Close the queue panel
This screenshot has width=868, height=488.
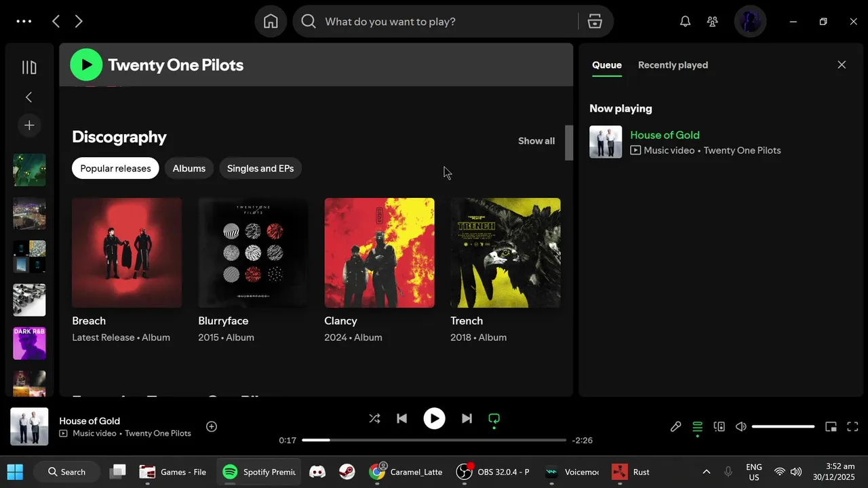(x=842, y=65)
